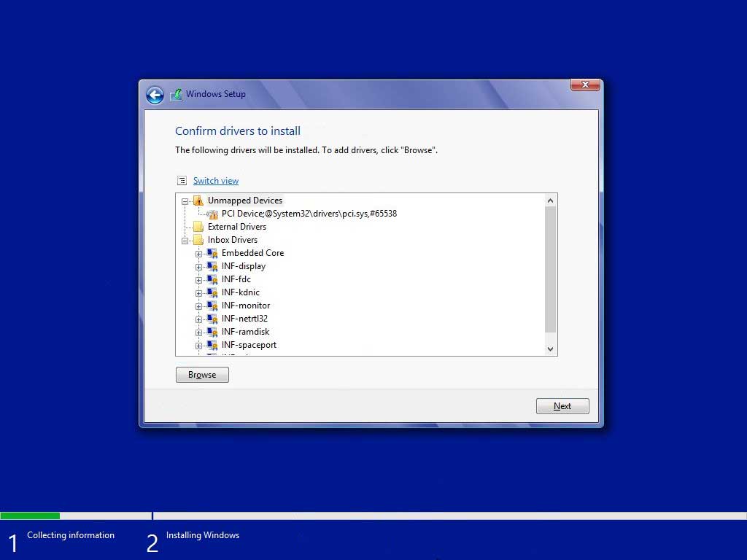This screenshot has height=560, width=747.
Task: Expand the INF-netrtl32 node
Action: pyautogui.click(x=198, y=319)
